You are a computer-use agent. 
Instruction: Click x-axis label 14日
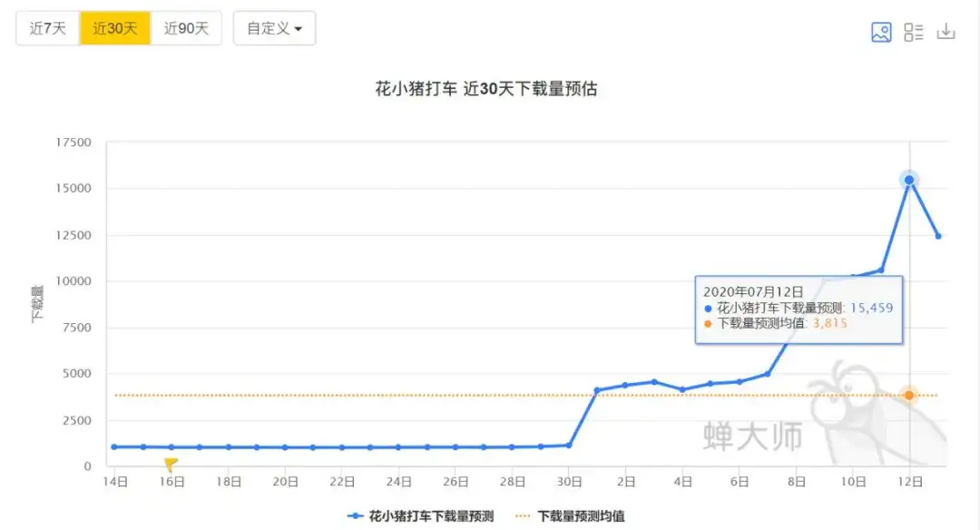pos(115,482)
